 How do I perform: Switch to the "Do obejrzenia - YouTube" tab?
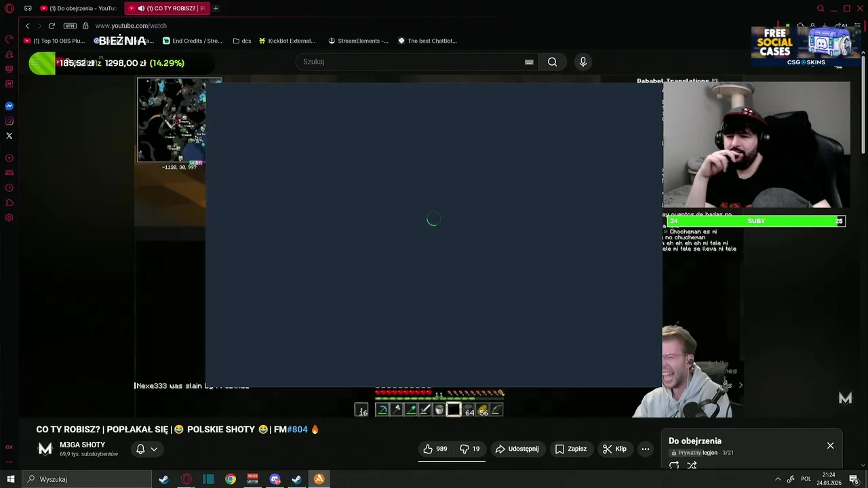tap(78, 8)
